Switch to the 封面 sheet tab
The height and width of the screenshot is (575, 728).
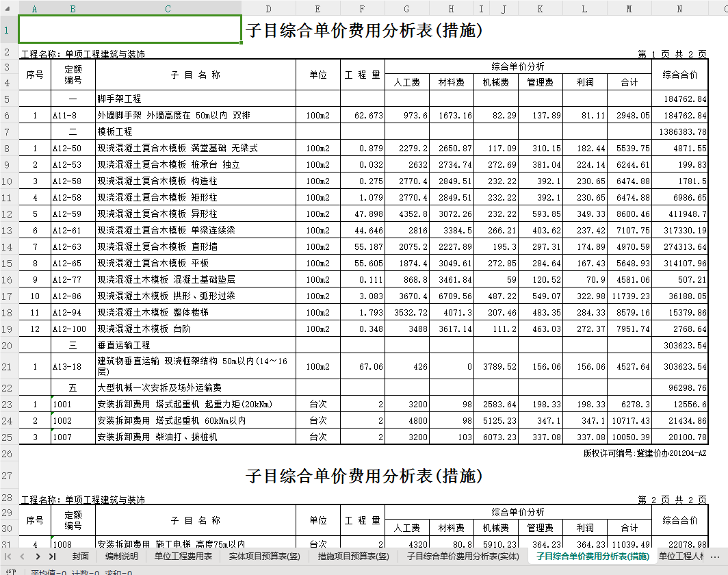pos(80,556)
